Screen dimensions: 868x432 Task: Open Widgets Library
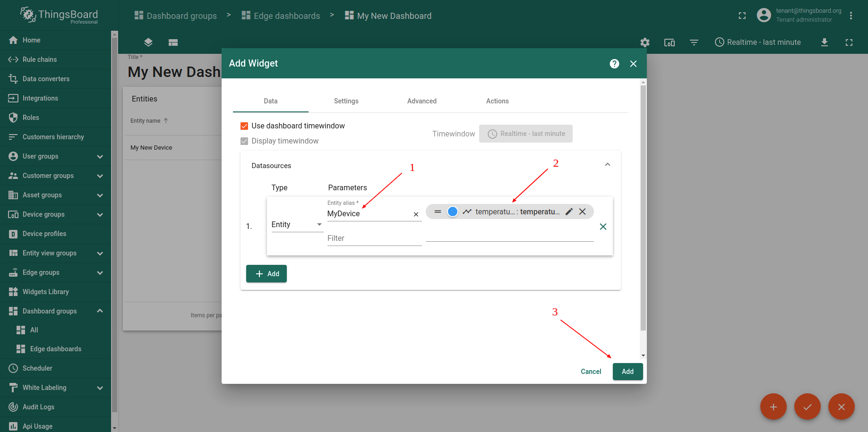click(55, 292)
